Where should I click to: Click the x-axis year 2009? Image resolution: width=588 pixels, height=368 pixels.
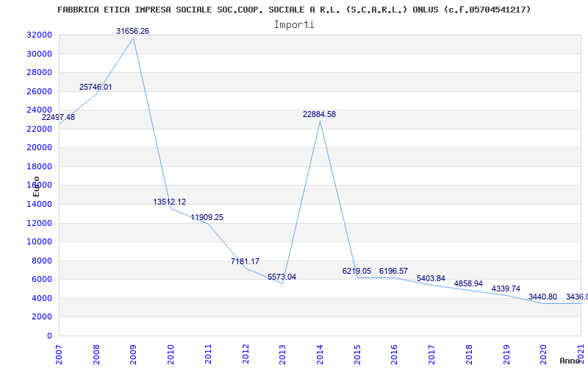point(134,355)
